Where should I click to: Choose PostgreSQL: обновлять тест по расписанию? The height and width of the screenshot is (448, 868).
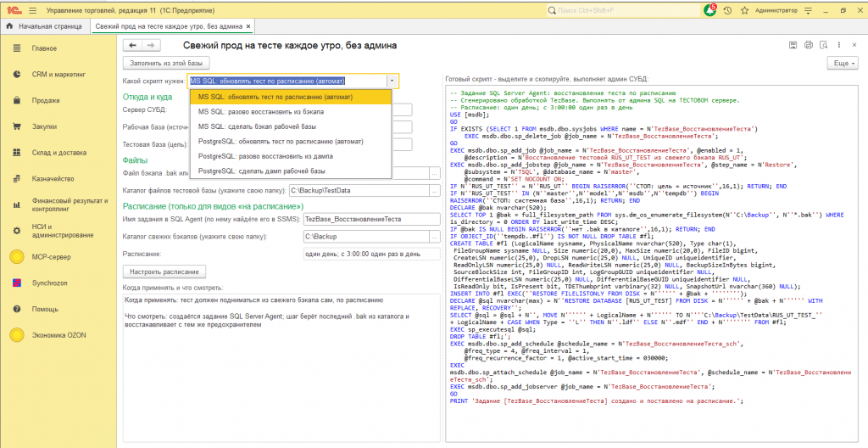pyautogui.click(x=291, y=142)
